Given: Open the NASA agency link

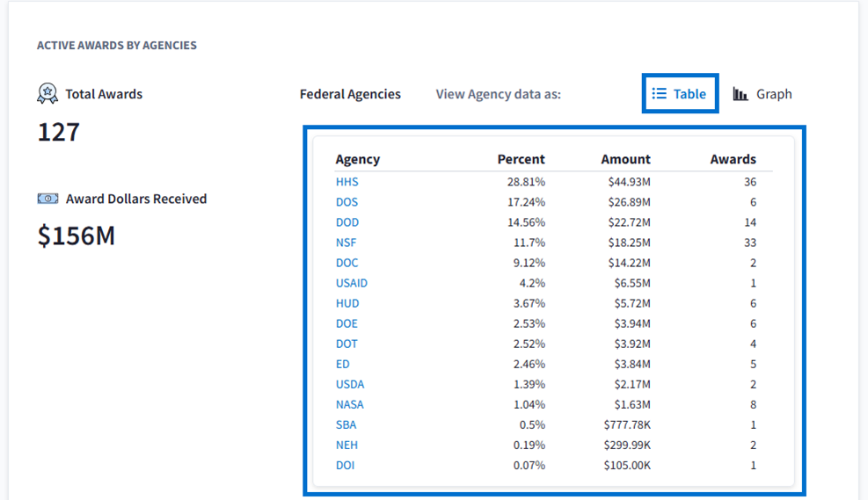Looking at the screenshot, I should point(349,404).
